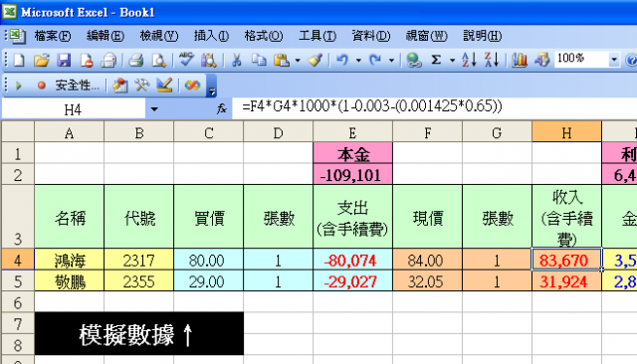This screenshot has height=364, width=637.
Task: Open the Drawing toolbar icon
Action: click(541, 60)
